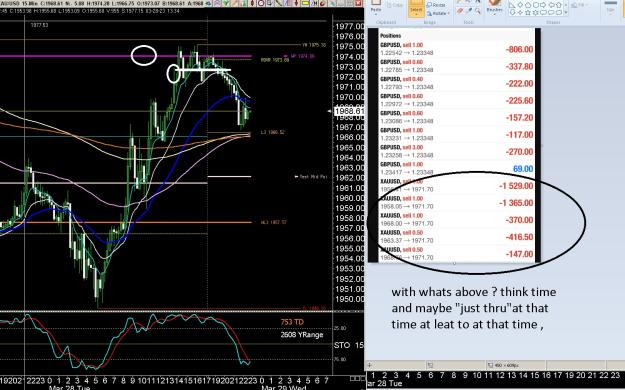Click the 'with whats above' text line
The width and height of the screenshot is (625, 390).
474,292
